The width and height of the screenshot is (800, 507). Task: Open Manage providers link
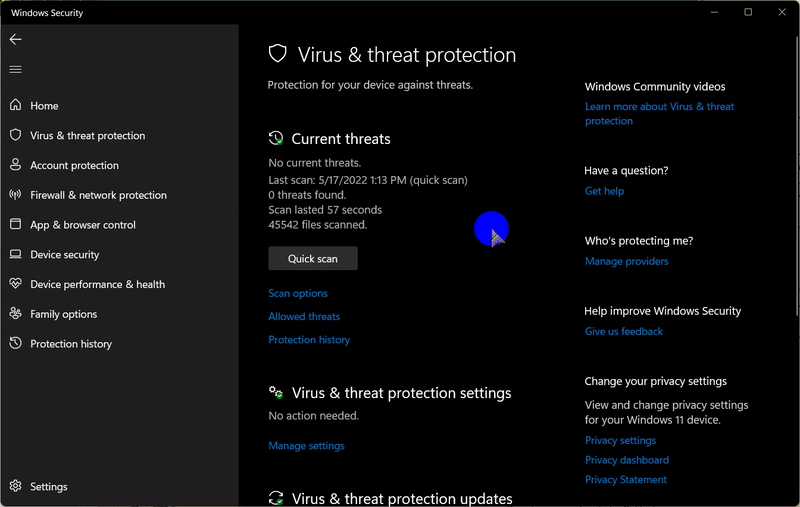click(x=626, y=262)
